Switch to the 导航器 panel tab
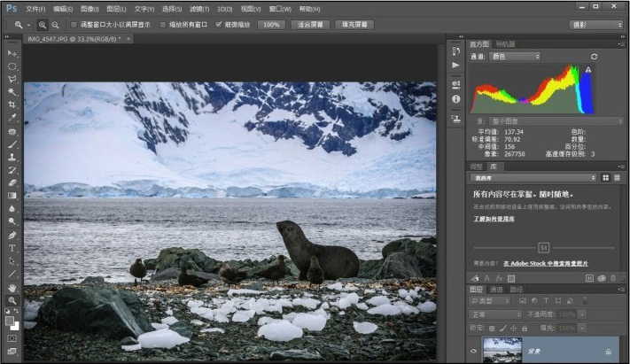630x364 pixels. (505, 43)
